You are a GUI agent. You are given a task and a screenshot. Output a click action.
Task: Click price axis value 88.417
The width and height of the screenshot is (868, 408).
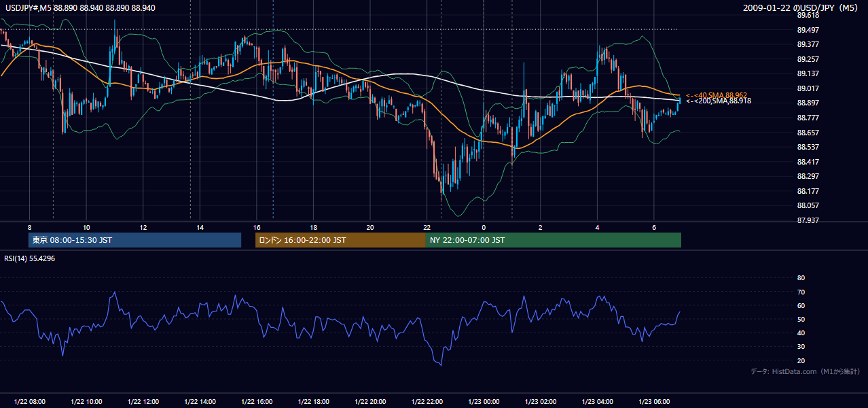point(808,162)
